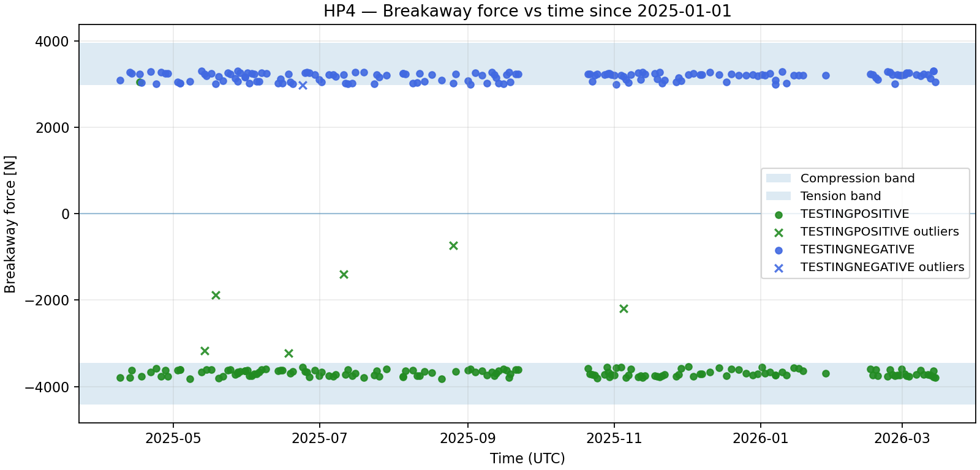Click the green outlier x near -1400 N

[344, 274]
